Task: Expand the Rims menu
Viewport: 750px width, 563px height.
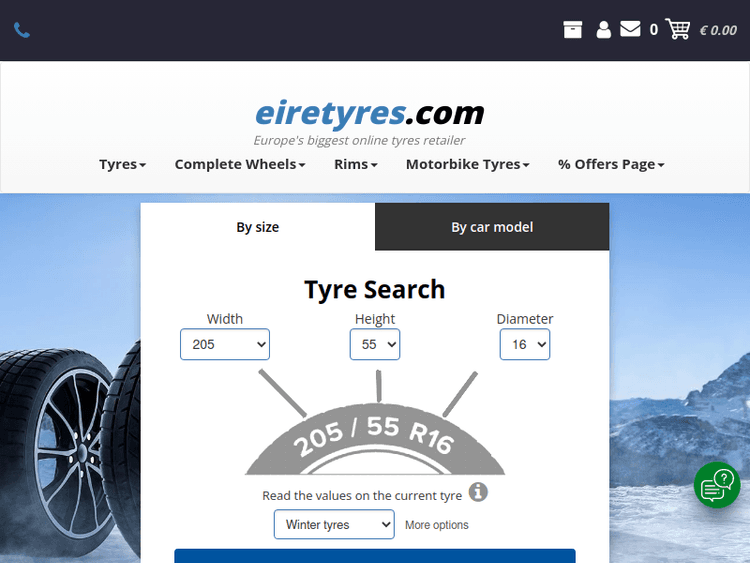Action: click(x=356, y=165)
